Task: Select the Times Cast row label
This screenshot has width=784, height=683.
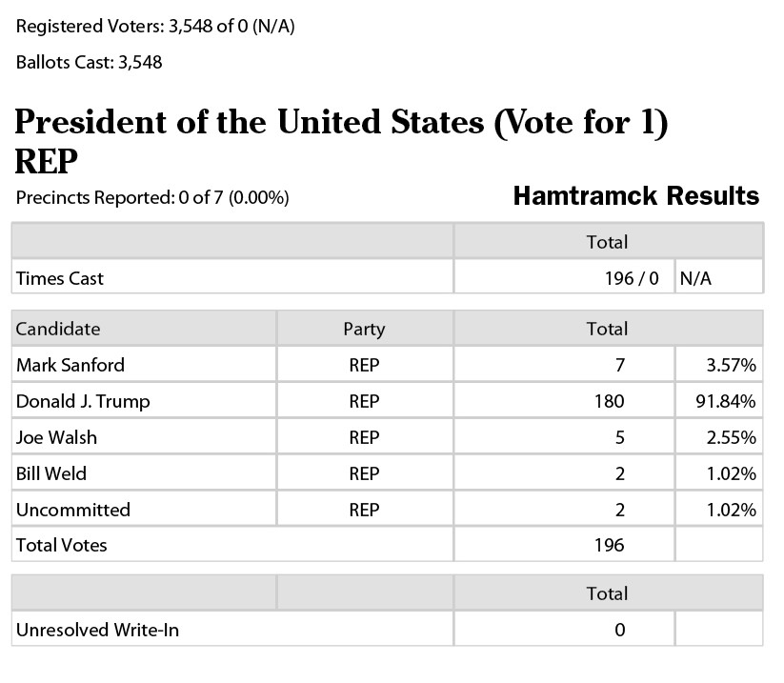Action: 59,278
